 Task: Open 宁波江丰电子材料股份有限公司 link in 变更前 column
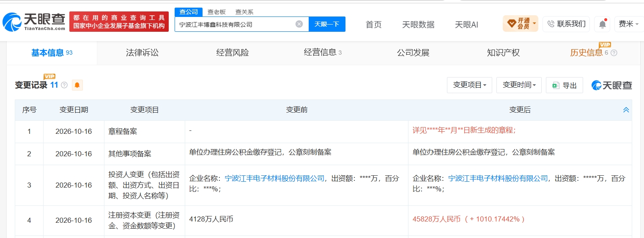274,178
